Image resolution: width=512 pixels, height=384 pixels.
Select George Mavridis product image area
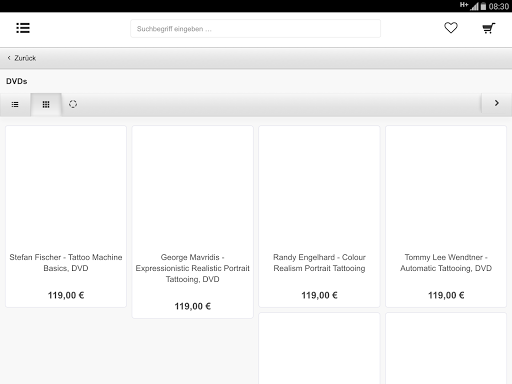[193, 188]
